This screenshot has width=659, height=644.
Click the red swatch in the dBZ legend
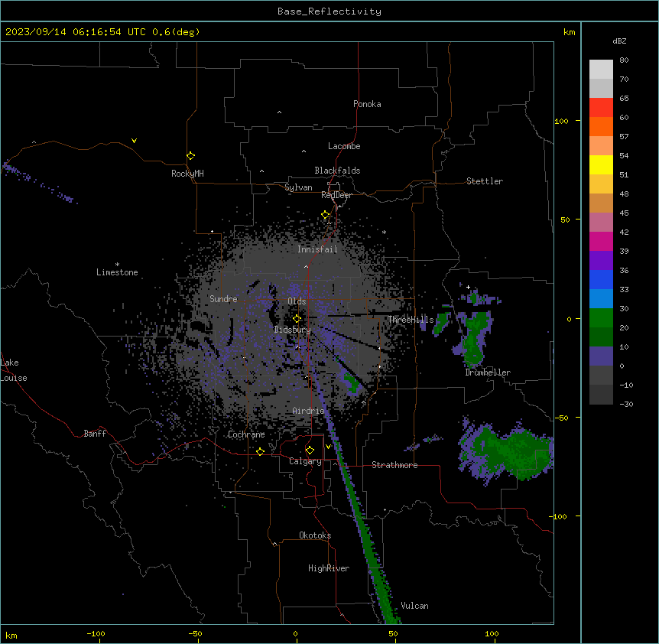[x=601, y=107]
